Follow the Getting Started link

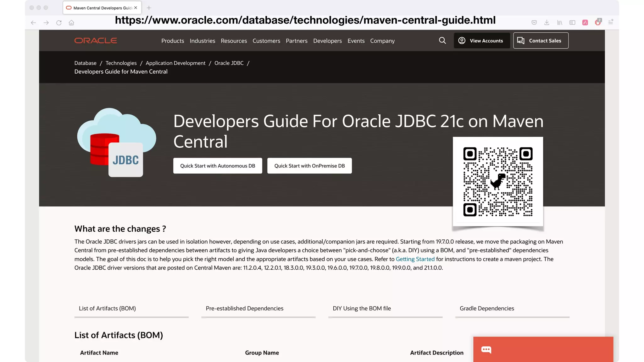point(415,259)
